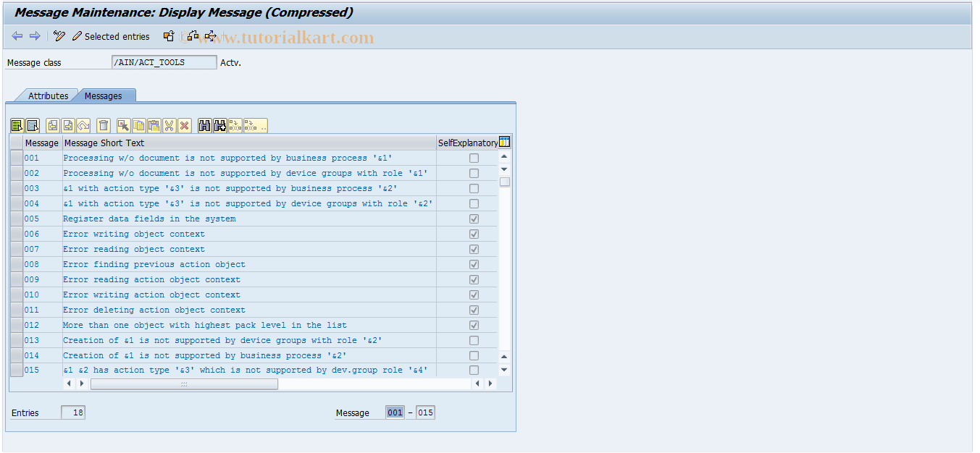Click the grayed Expand node icon
The image size is (980, 453).
[x=235, y=126]
